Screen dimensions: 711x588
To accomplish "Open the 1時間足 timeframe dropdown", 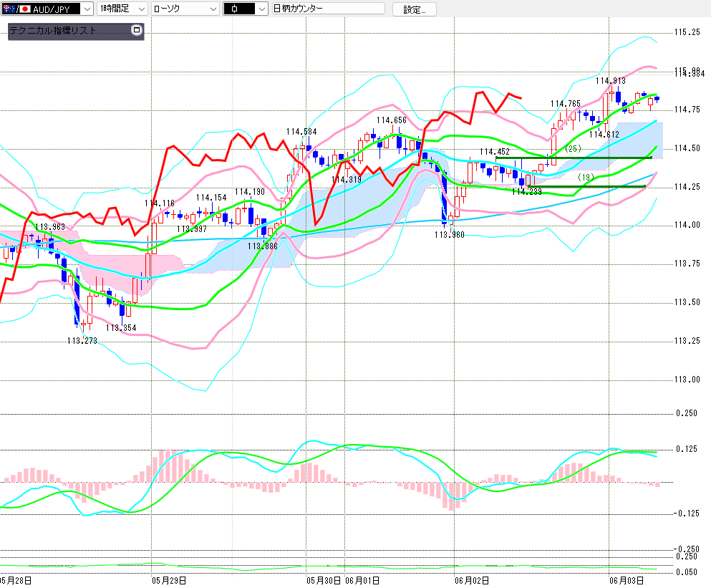I will click(122, 9).
